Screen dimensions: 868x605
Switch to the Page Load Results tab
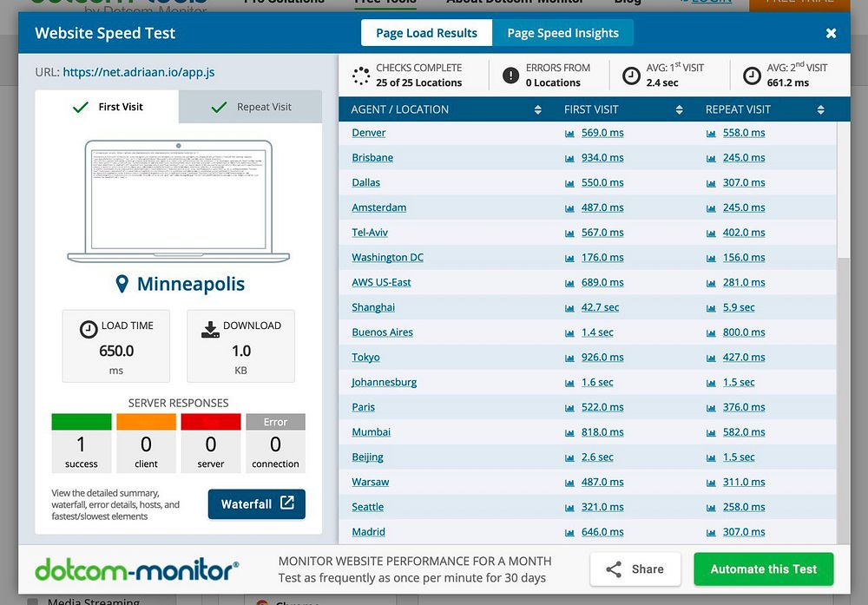tap(426, 33)
